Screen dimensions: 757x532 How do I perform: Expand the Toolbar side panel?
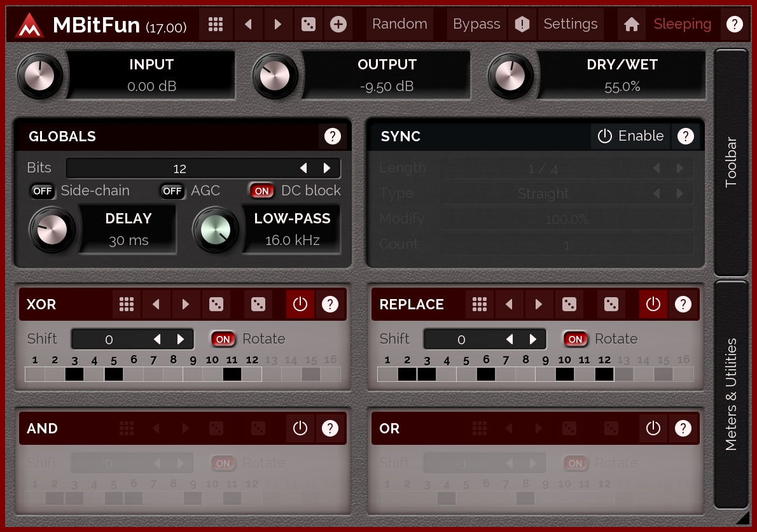pos(731,162)
